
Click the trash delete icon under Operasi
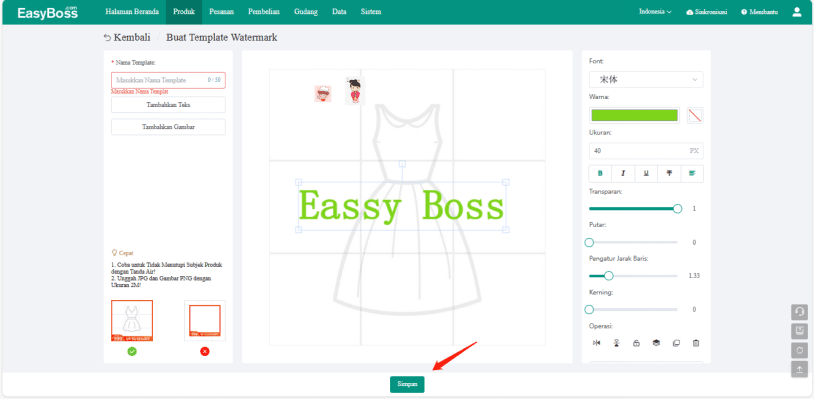pos(696,343)
